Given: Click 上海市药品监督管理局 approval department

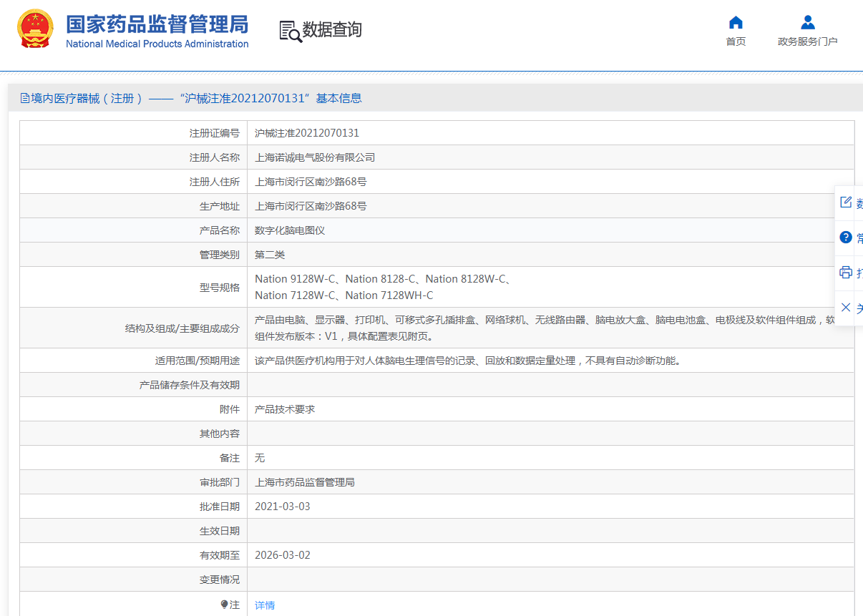Looking at the screenshot, I should 305,482.
